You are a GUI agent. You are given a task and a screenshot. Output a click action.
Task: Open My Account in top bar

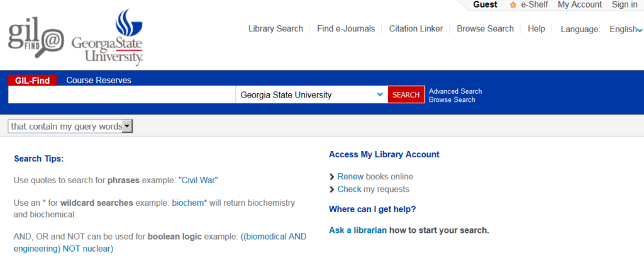click(579, 4)
